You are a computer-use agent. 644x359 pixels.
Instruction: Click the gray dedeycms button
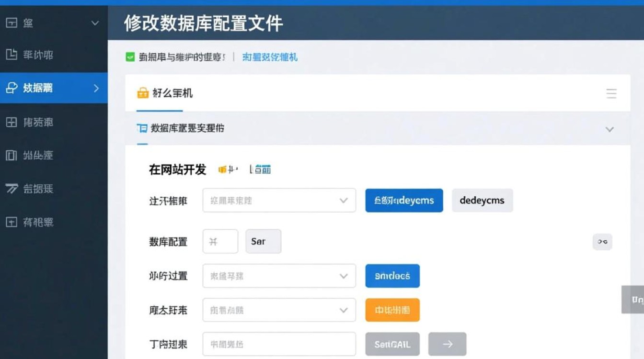click(x=482, y=200)
